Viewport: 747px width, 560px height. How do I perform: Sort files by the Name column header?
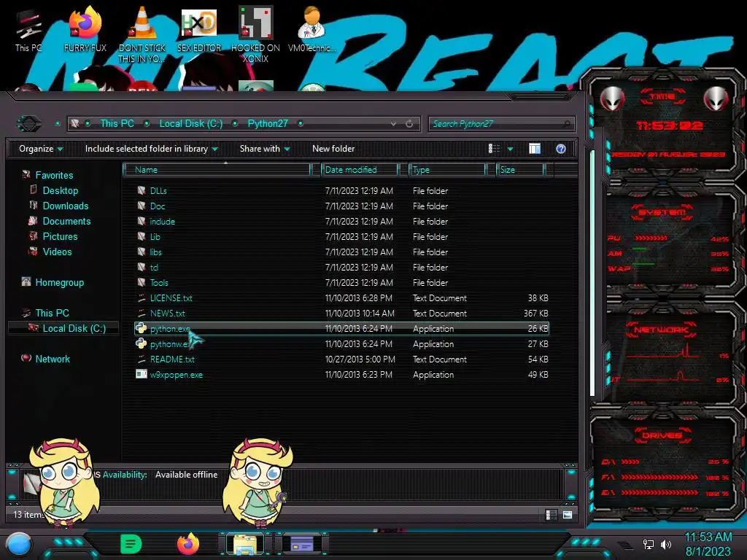(217, 169)
